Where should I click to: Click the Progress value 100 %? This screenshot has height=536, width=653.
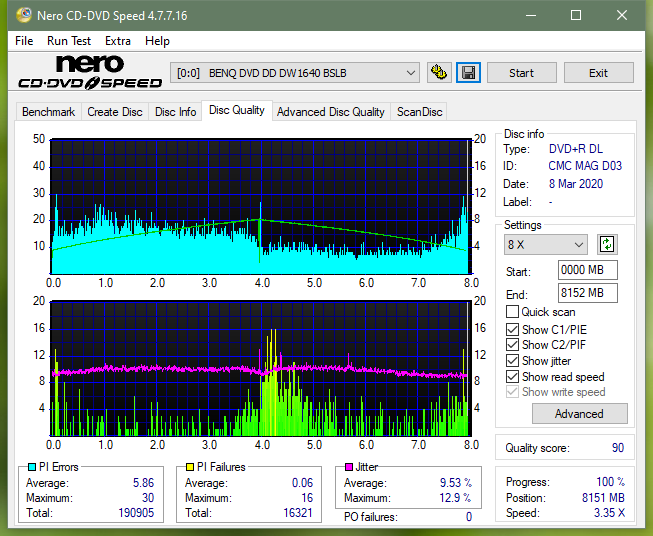[611, 482]
